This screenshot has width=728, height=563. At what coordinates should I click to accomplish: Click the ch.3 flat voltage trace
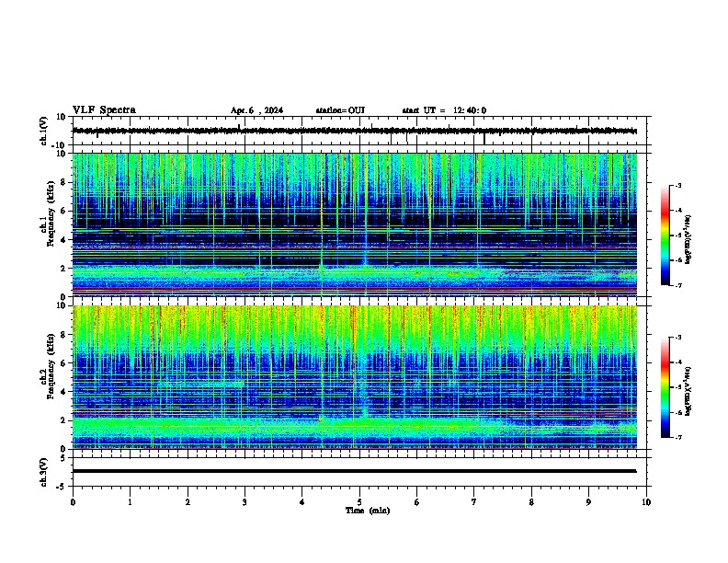tap(355, 471)
